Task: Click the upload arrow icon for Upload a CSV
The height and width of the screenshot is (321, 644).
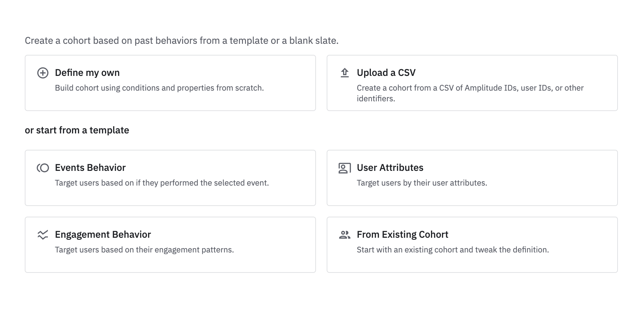Action: pyautogui.click(x=345, y=73)
